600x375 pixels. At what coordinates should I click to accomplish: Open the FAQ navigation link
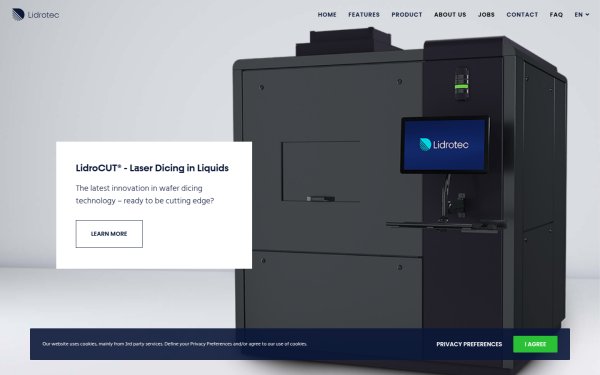pyautogui.click(x=556, y=15)
